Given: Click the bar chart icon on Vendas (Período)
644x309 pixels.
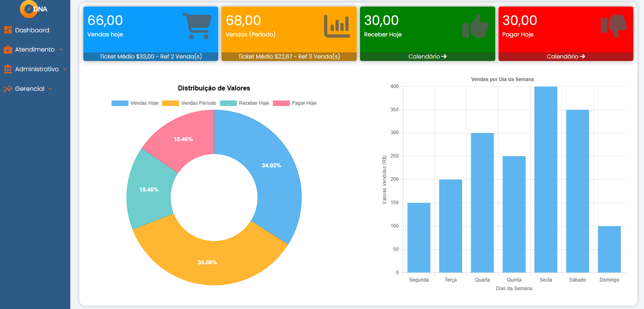Looking at the screenshot, I should (337, 26).
